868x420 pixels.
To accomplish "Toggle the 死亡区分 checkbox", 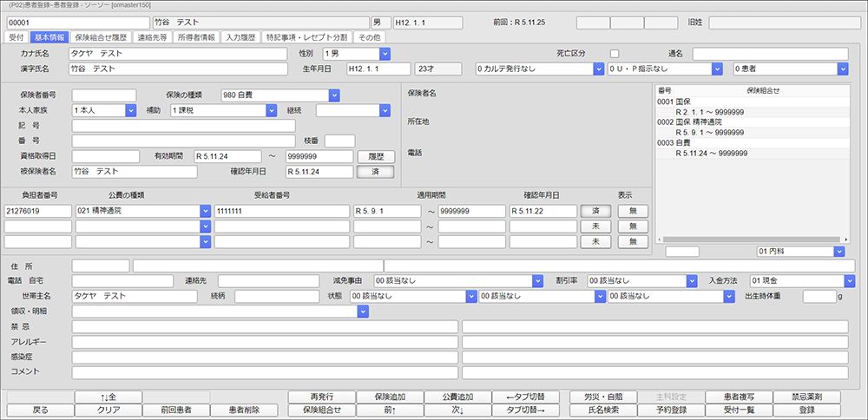I will coord(615,54).
